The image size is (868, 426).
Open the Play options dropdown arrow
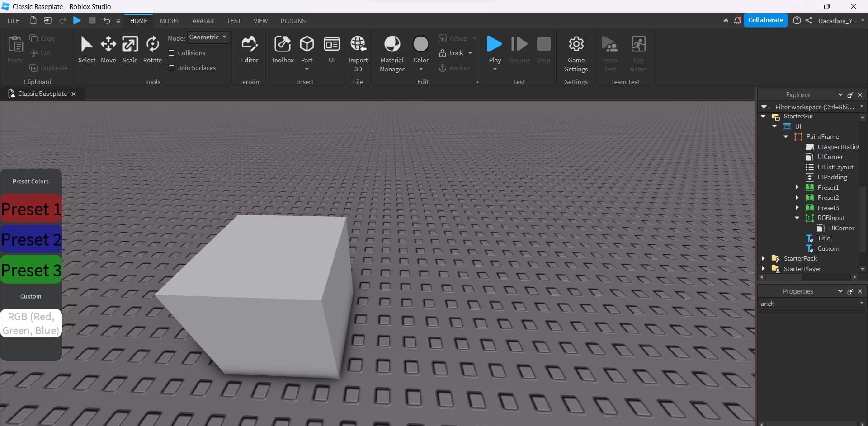click(495, 69)
